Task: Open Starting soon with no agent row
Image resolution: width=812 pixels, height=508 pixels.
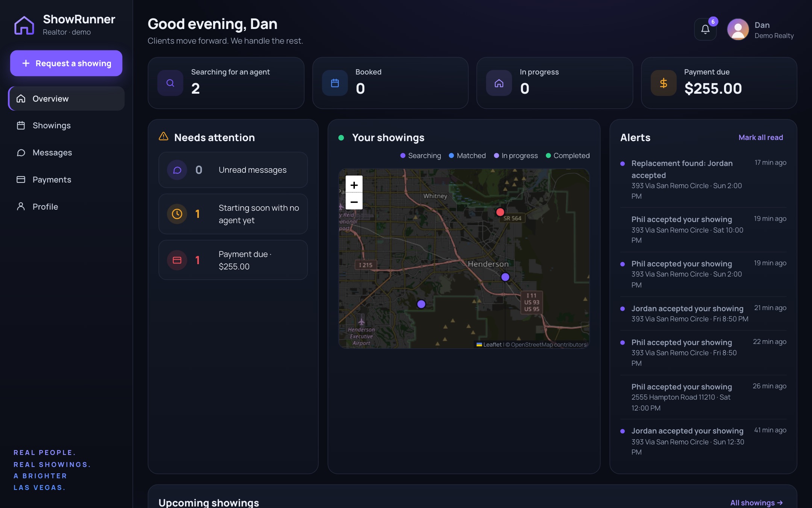Action: pyautogui.click(x=233, y=214)
